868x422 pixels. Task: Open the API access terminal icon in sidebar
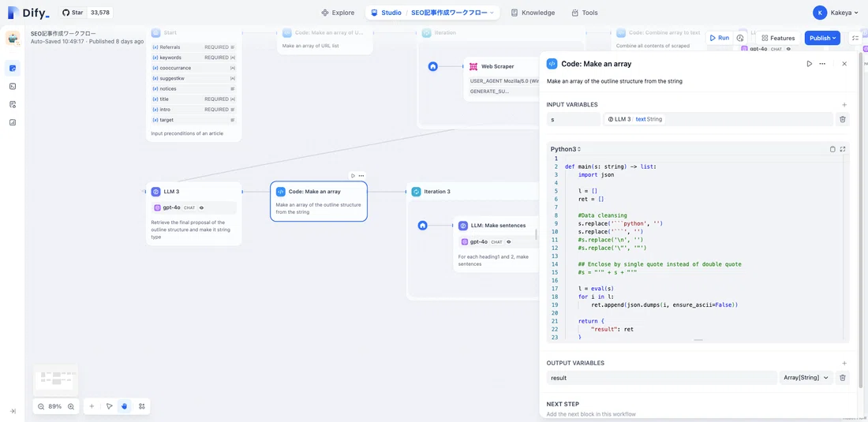pyautogui.click(x=13, y=86)
